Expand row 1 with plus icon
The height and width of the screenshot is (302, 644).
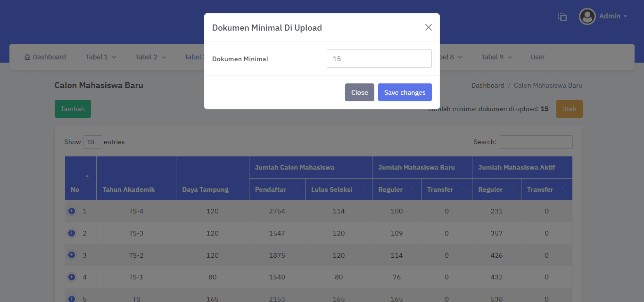tap(72, 211)
